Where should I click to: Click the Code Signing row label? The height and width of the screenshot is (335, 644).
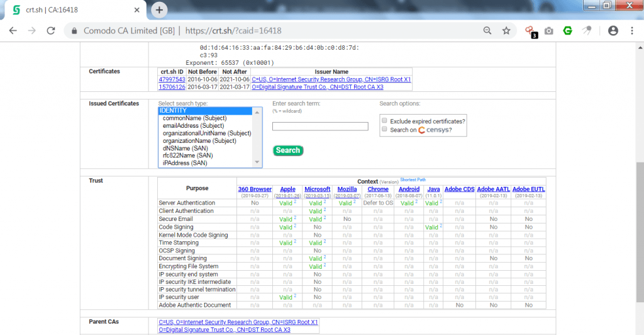176,227
